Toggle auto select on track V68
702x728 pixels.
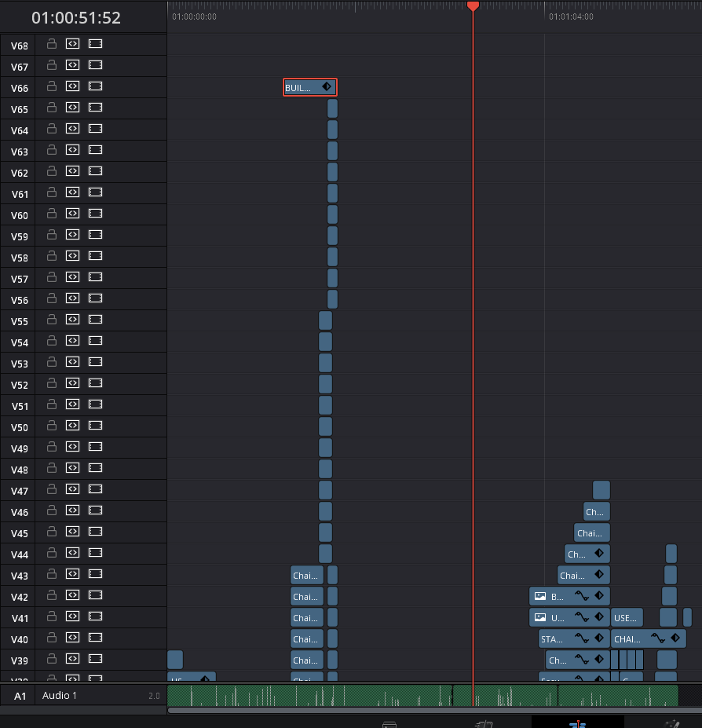[72, 44]
